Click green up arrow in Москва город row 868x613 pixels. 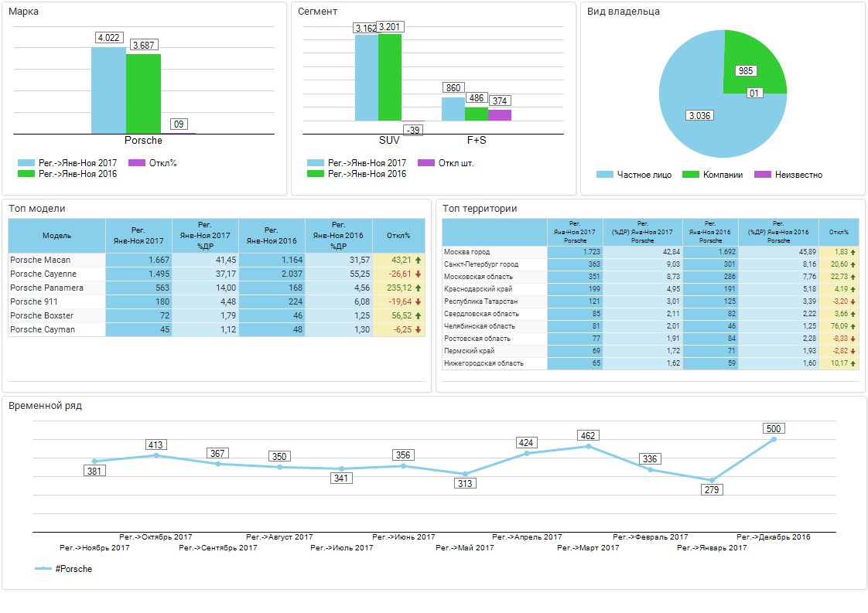click(x=853, y=252)
